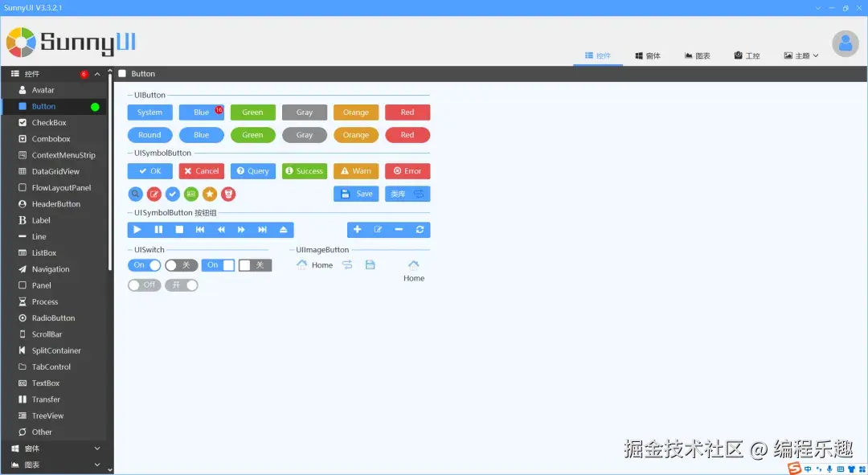The height and width of the screenshot is (475, 868).
Task: Click the round red edit symbol button
Action: point(154,194)
